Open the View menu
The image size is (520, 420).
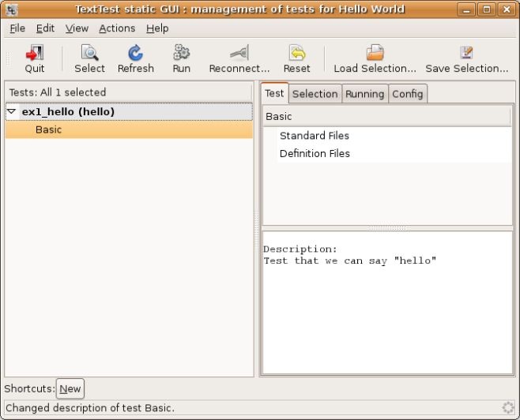(77, 28)
